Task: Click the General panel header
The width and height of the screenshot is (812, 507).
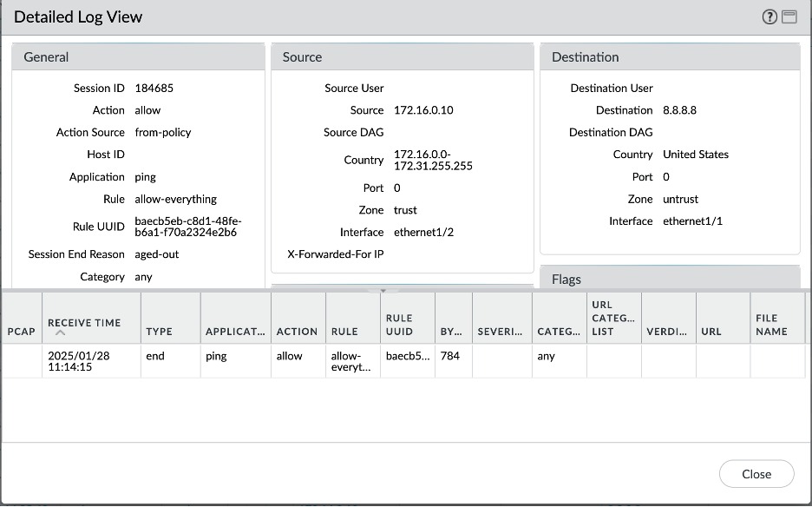Action: pos(138,57)
